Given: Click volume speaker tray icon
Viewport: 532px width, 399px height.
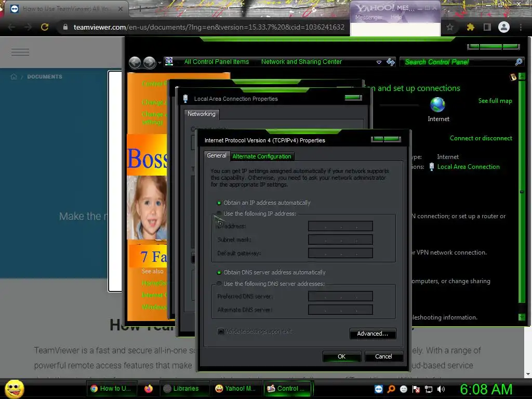Looking at the screenshot, I should [441, 389].
